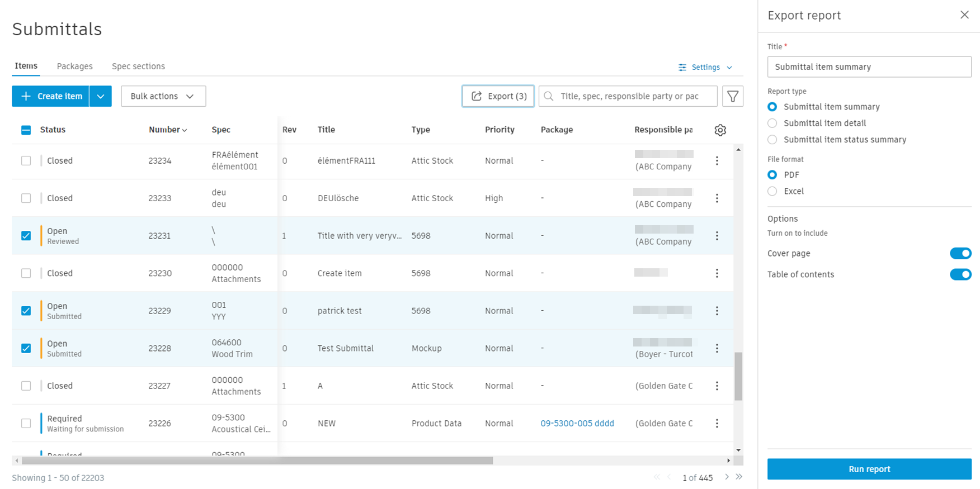Check the box for item 23227
Viewport: 980px width, 489px height.
(26, 386)
